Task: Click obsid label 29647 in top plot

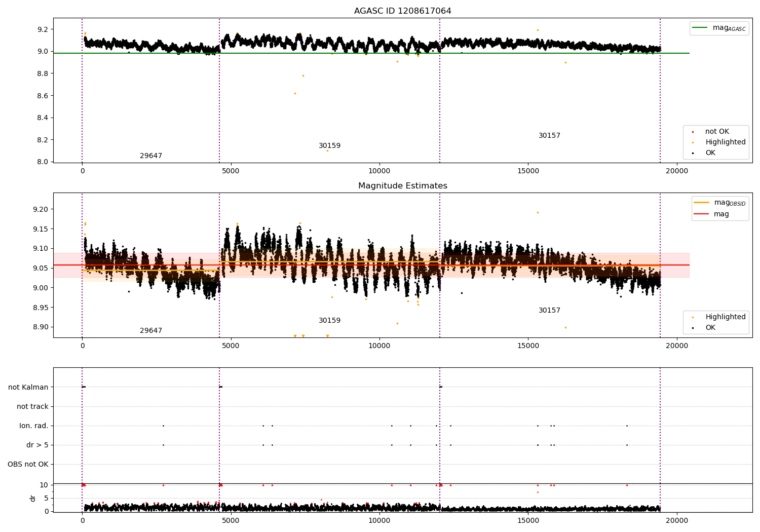Action: 151,156
